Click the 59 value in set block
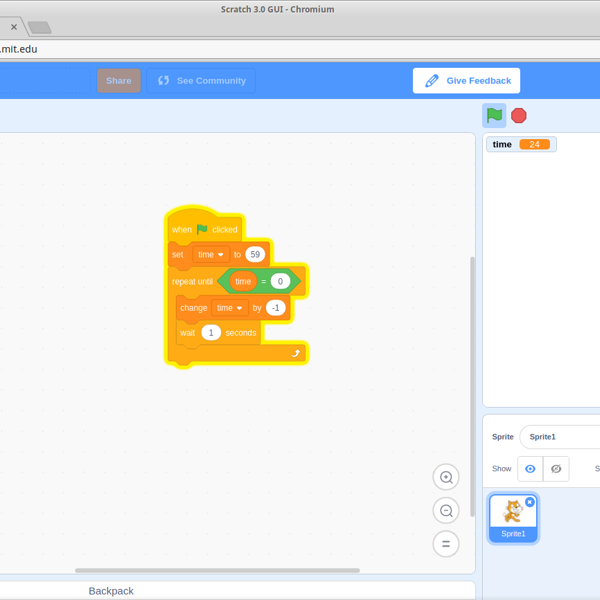 click(x=255, y=255)
